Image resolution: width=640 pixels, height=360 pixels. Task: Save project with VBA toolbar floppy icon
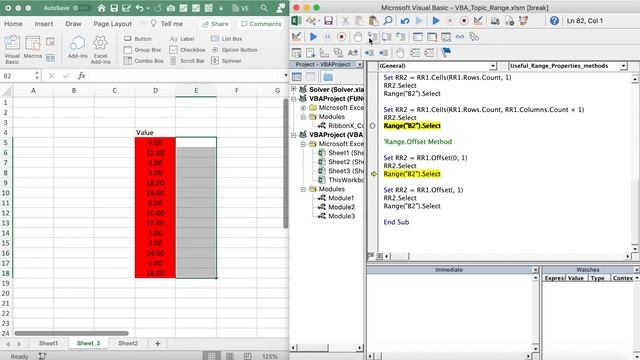tap(328, 20)
